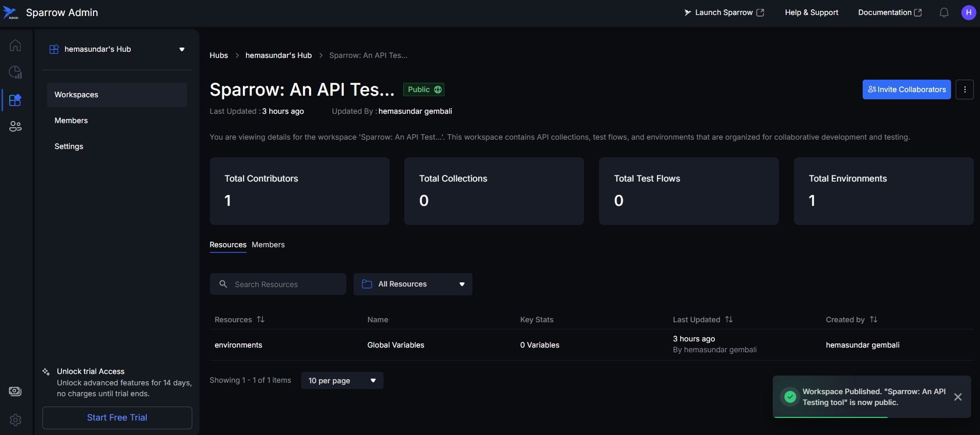Image resolution: width=980 pixels, height=435 pixels.
Task: Open the user profile avatar H
Action: coord(968,12)
